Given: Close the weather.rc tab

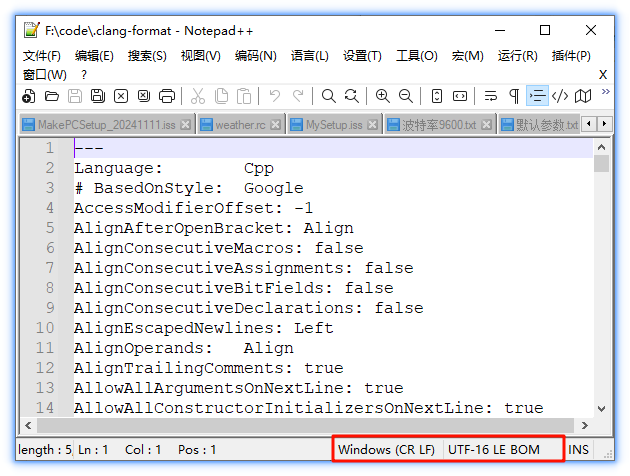Looking at the screenshot, I should [x=275, y=125].
